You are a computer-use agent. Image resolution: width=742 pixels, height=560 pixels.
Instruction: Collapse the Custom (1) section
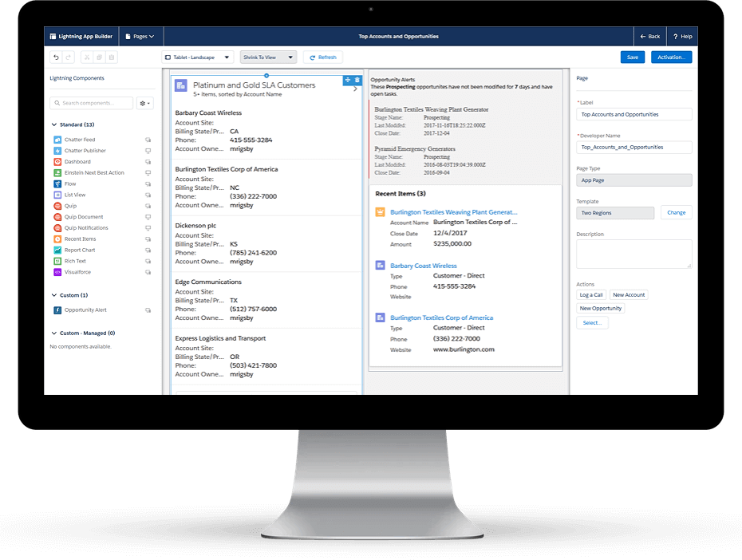(x=54, y=295)
